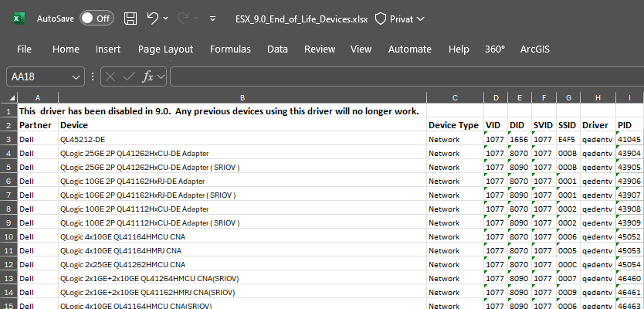Click the Select All corner triangle
This screenshot has height=309, width=644.
8,97
